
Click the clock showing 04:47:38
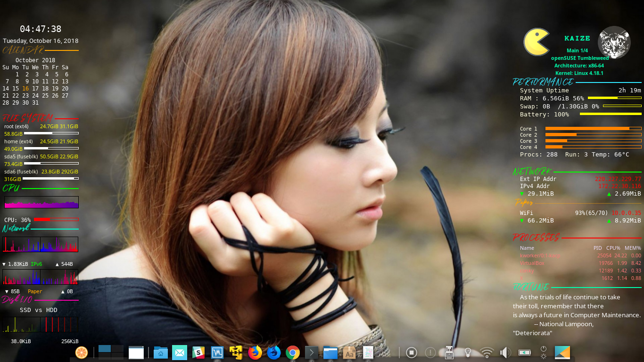click(x=41, y=29)
